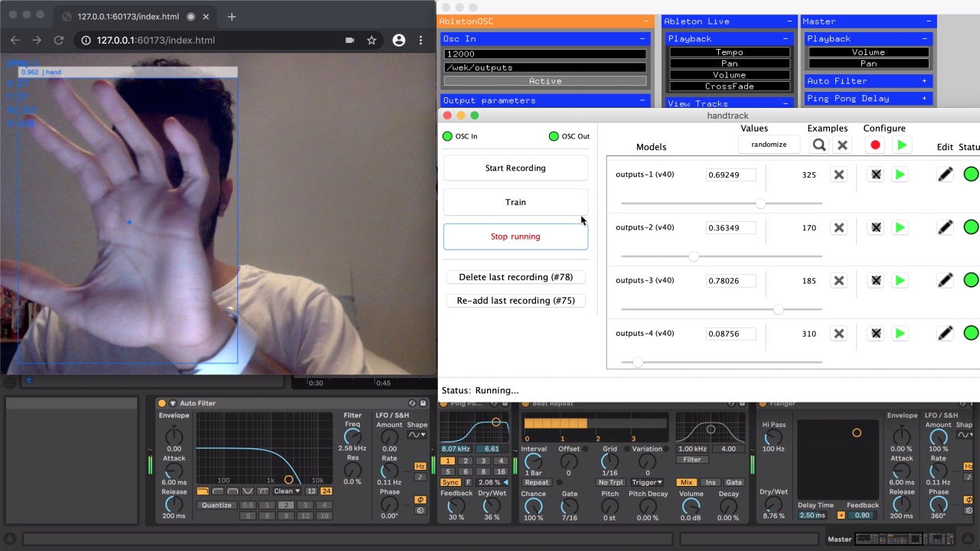This screenshot has height=551, width=980.
Task: Click the Stop running button
Action: click(x=515, y=236)
